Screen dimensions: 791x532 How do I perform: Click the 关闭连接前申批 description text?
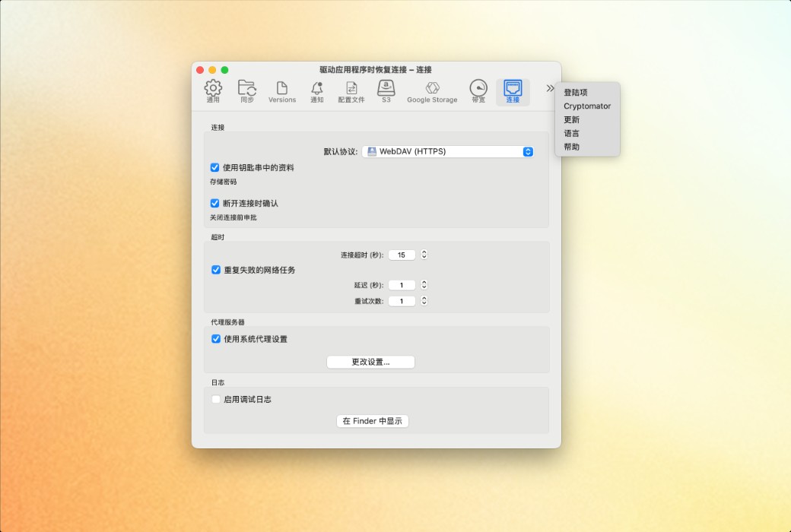(x=233, y=217)
